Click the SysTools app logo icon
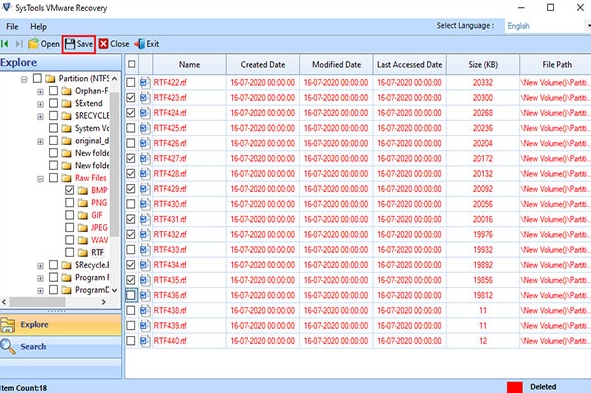Viewport: 591px width, 393px height. click(6, 7)
